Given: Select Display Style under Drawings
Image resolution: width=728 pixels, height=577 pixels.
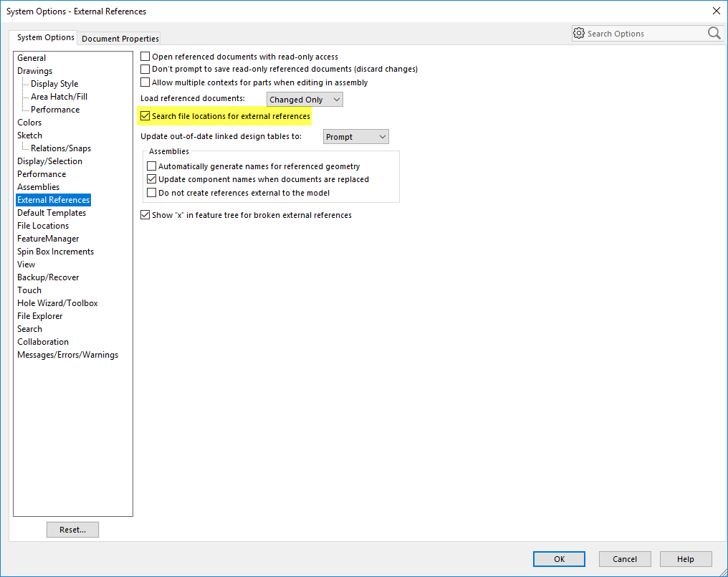Looking at the screenshot, I should coord(54,84).
